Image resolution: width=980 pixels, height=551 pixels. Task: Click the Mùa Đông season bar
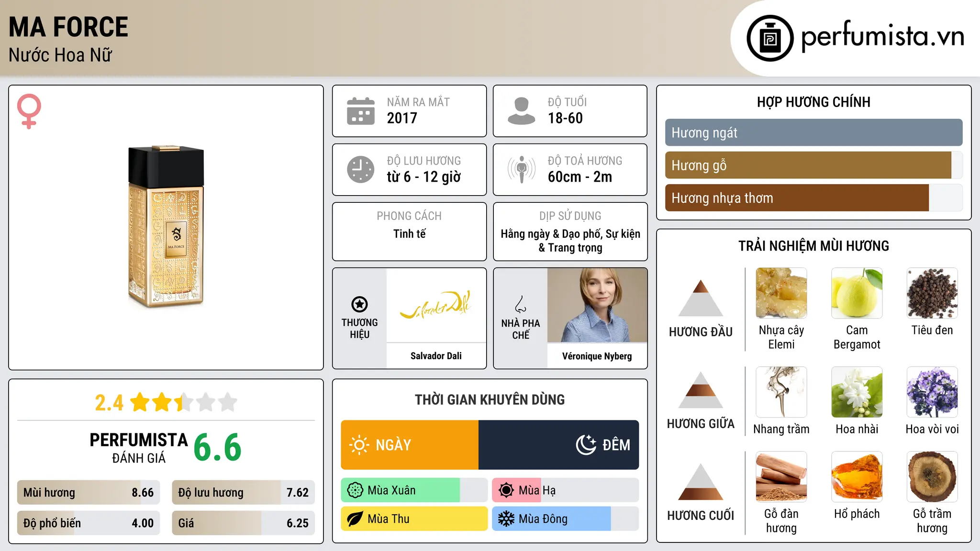pyautogui.click(x=565, y=519)
